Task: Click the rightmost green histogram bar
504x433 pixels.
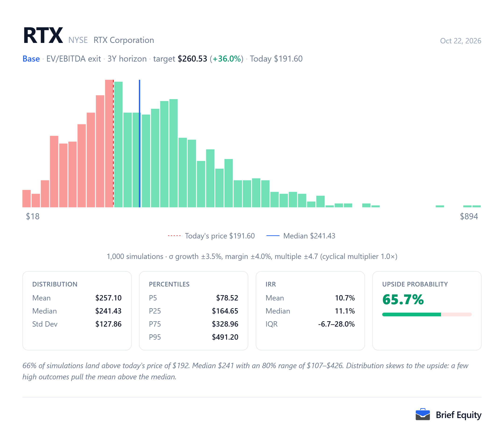Action: (x=476, y=206)
